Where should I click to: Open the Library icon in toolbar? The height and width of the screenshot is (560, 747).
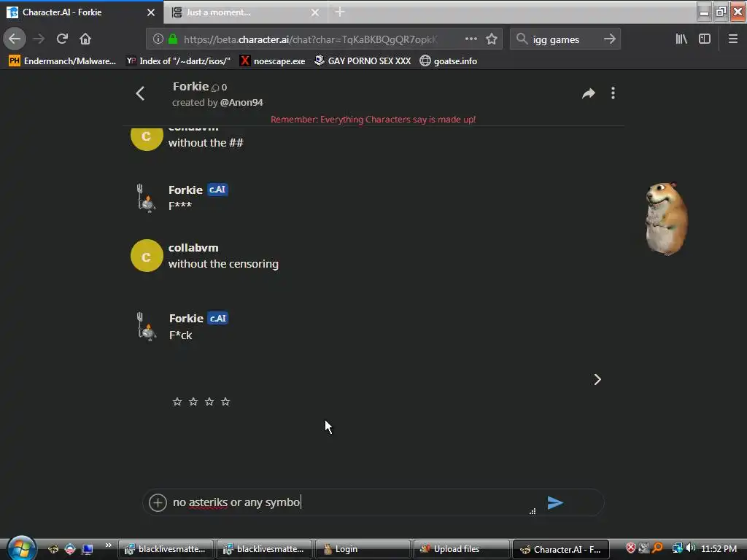(x=681, y=39)
